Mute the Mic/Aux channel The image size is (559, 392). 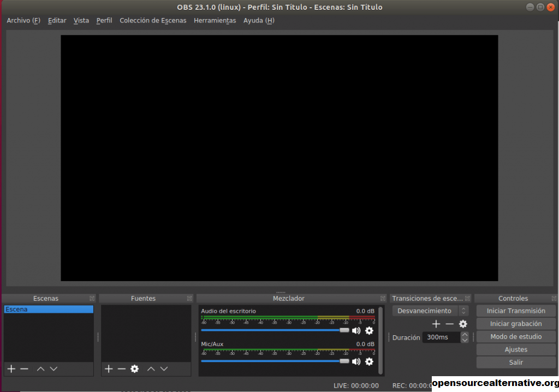coord(356,361)
